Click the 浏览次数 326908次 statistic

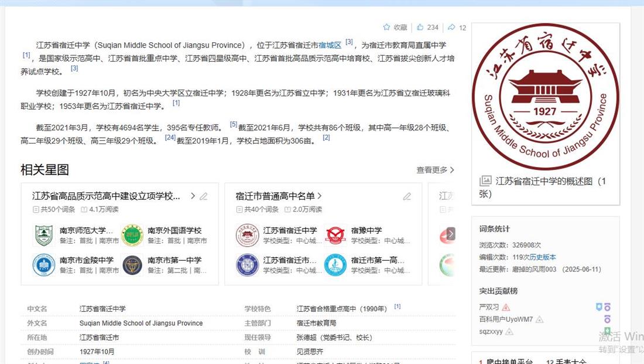(x=510, y=245)
